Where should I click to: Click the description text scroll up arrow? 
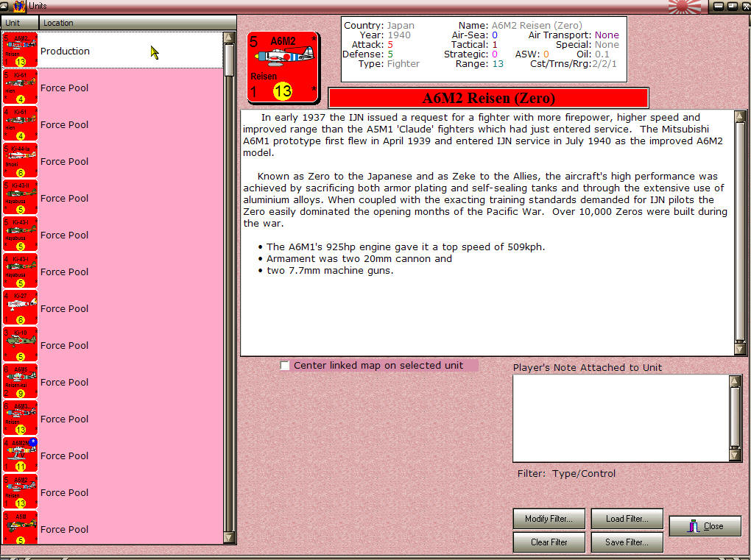[x=739, y=116]
